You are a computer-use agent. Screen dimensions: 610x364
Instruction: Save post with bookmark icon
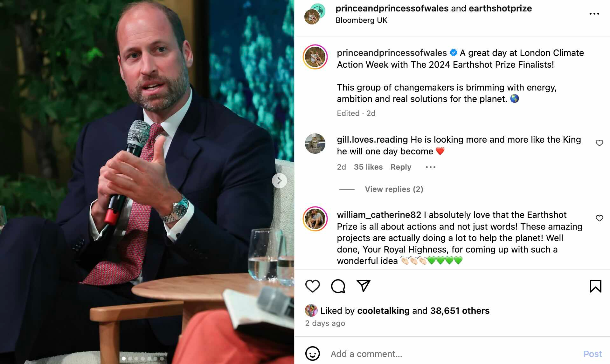[595, 286]
